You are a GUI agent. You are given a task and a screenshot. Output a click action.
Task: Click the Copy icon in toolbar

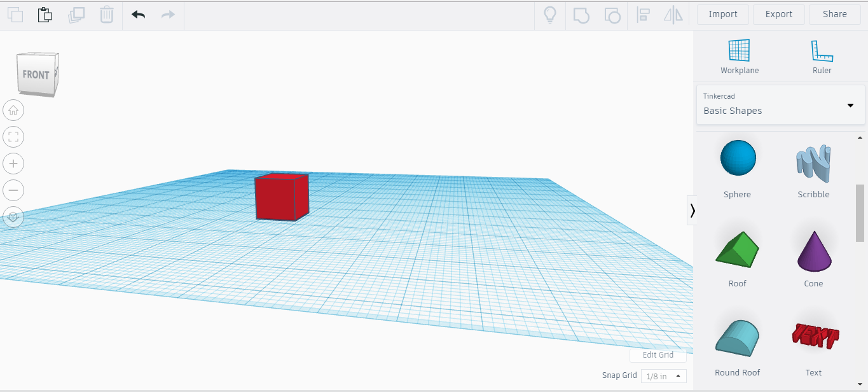click(15, 15)
